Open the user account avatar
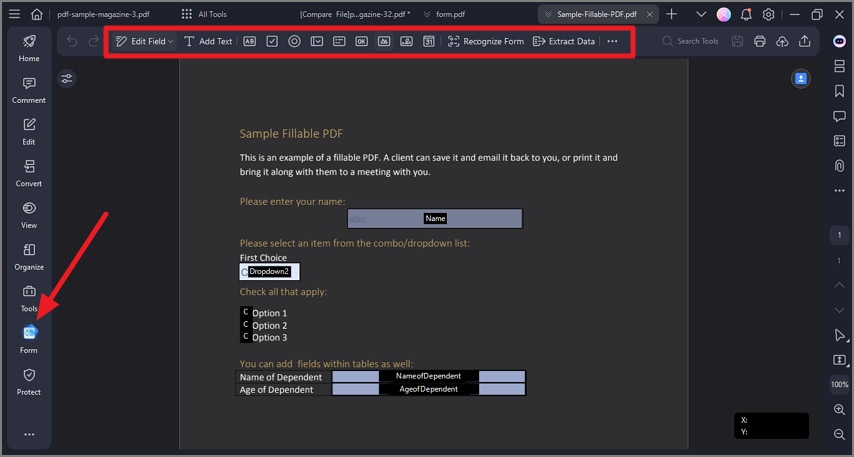 click(723, 15)
